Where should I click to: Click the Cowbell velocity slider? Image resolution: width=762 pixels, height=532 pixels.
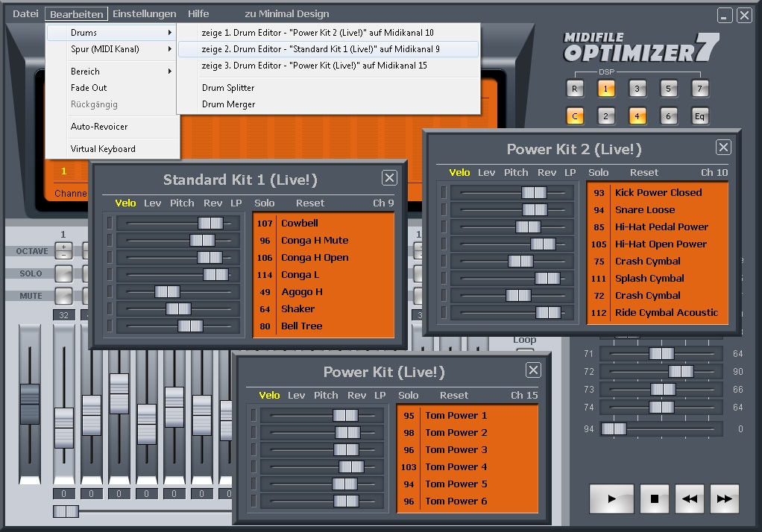coord(210,224)
